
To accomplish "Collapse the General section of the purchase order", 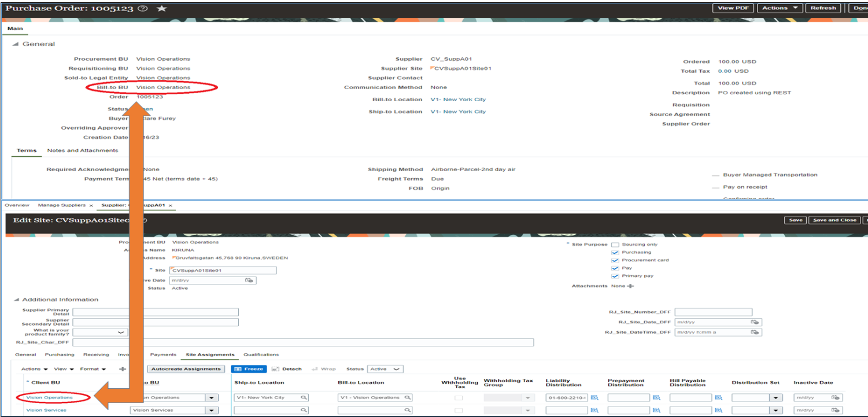I will tap(16, 44).
